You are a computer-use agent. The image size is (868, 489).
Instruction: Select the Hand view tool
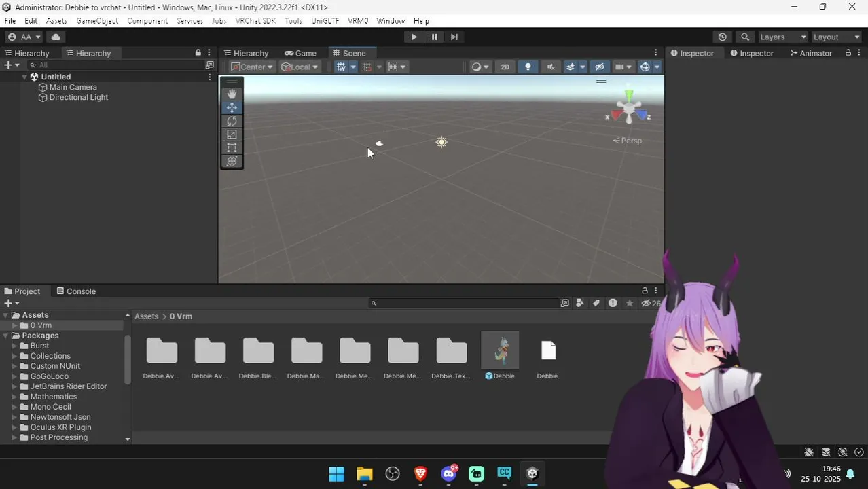tap(232, 94)
